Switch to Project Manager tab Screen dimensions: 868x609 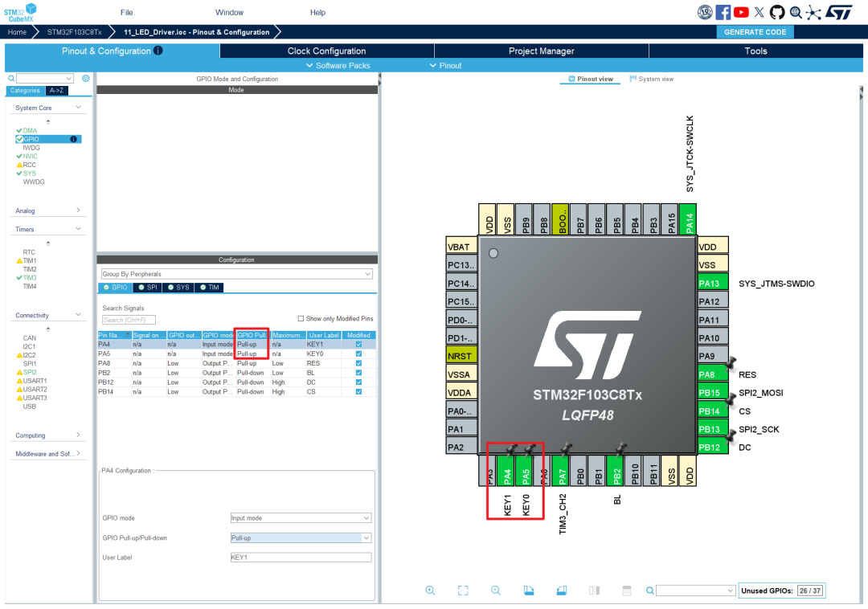542,51
